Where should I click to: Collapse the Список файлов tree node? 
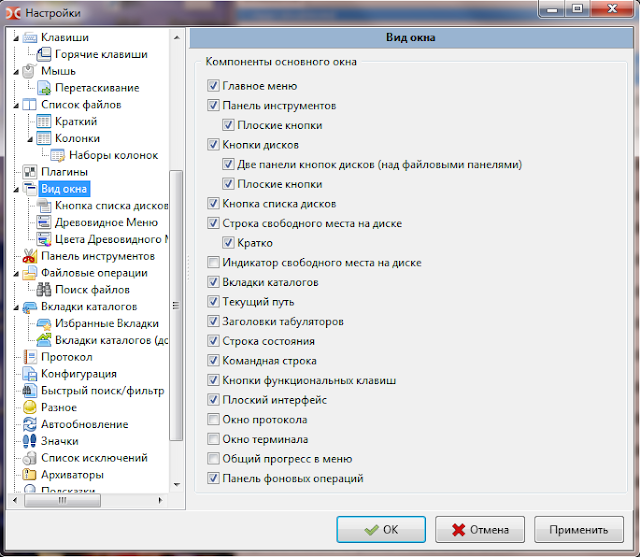coord(16,105)
